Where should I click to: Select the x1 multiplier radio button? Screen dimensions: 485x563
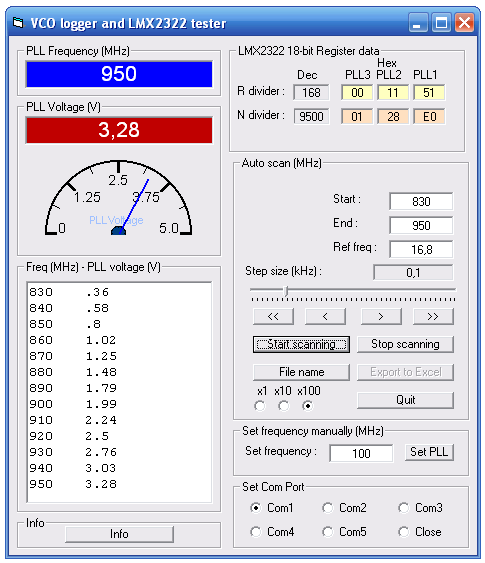point(260,406)
